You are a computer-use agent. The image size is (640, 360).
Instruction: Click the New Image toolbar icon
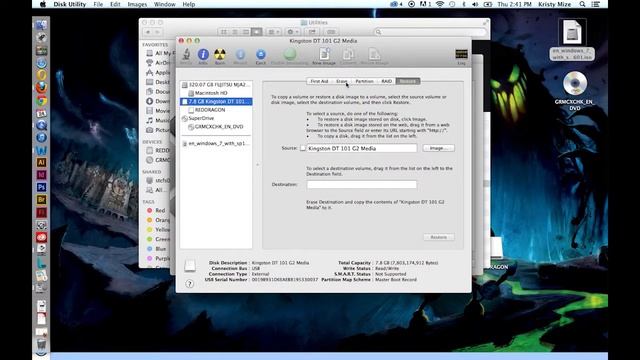(324, 54)
